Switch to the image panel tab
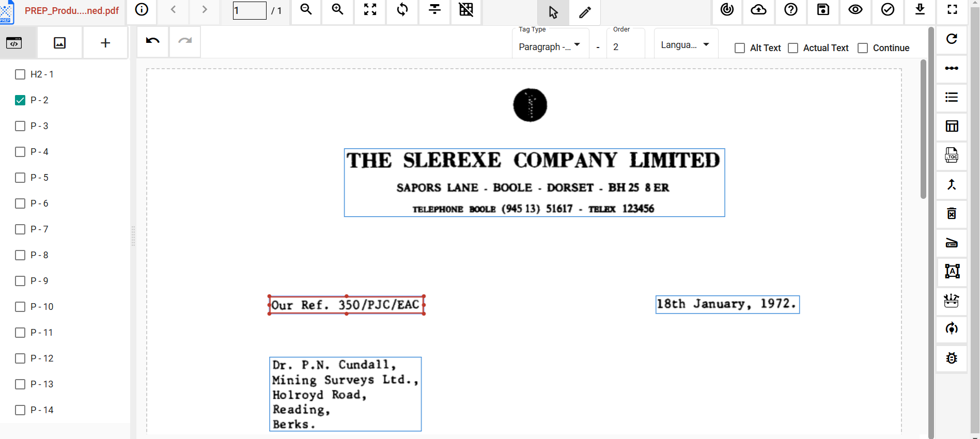This screenshot has width=980, height=439. pos(60,43)
